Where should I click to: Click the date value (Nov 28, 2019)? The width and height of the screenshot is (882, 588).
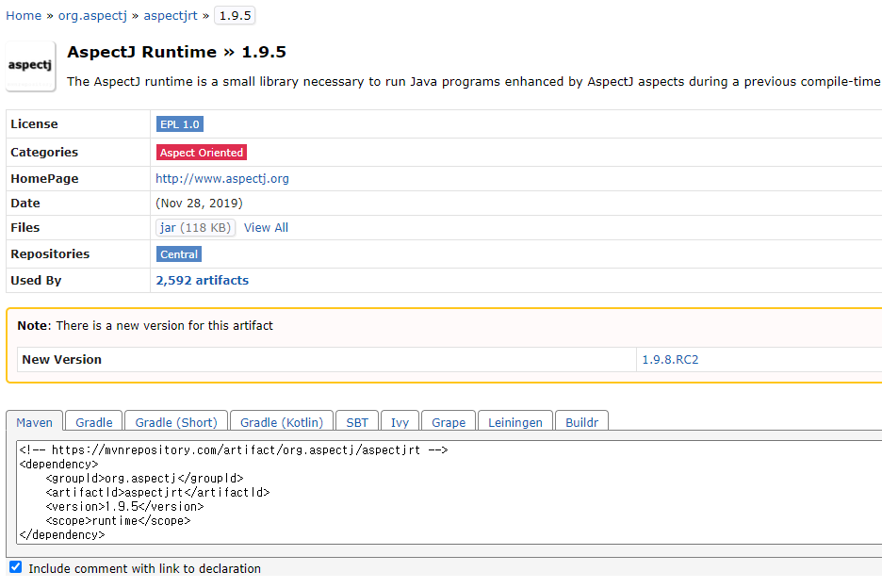tap(199, 204)
